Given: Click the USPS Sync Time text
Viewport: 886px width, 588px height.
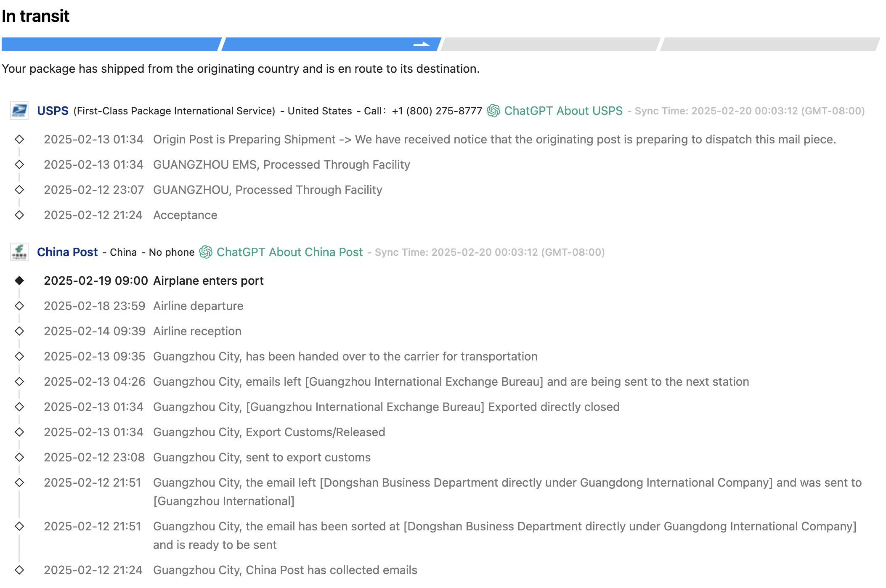Looking at the screenshot, I should (750, 111).
